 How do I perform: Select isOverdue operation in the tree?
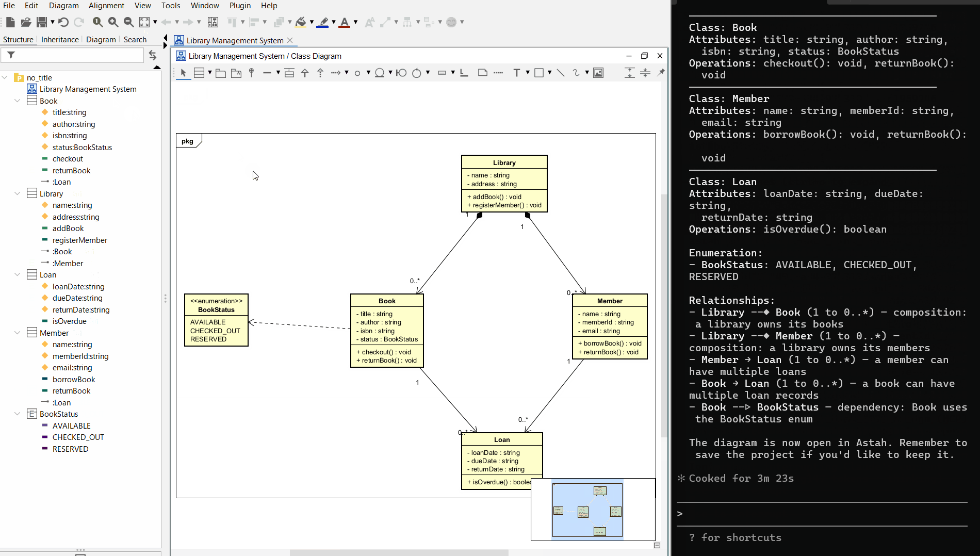pyautogui.click(x=69, y=321)
